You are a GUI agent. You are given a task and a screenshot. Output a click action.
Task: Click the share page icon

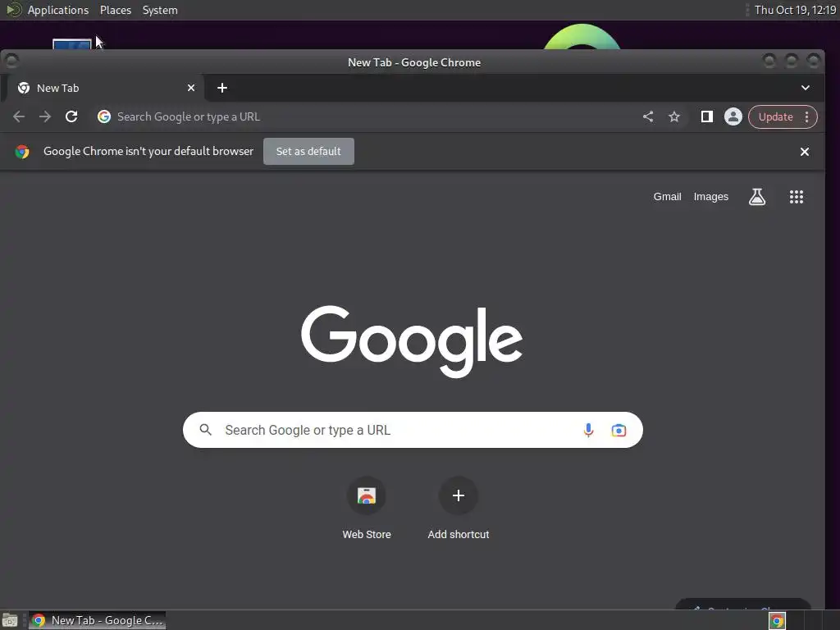pos(648,116)
